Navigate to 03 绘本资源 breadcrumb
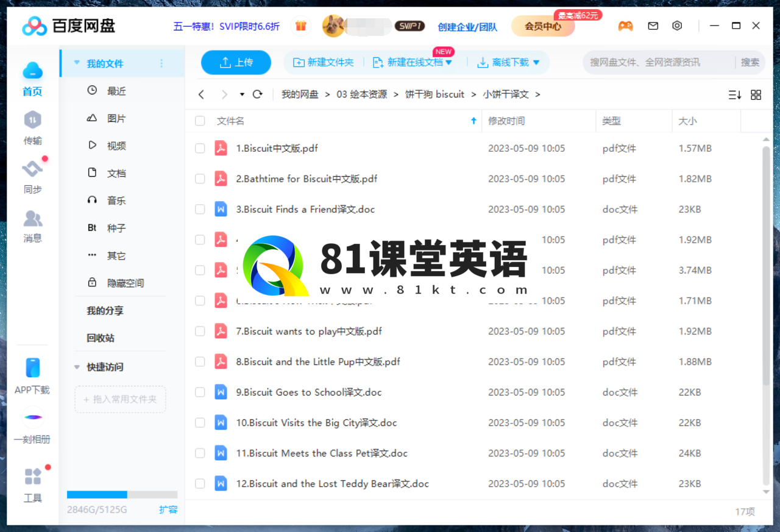Image resolution: width=780 pixels, height=532 pixels. click(361, 94)
